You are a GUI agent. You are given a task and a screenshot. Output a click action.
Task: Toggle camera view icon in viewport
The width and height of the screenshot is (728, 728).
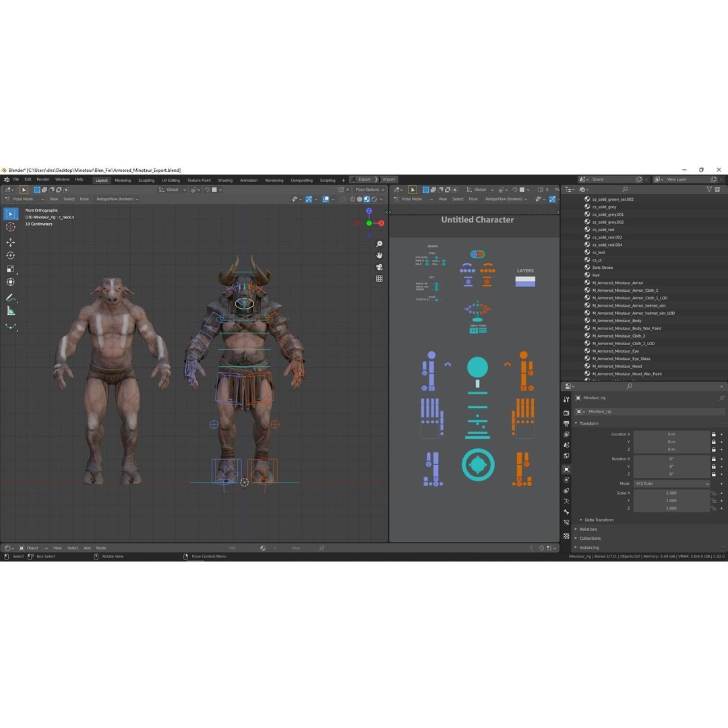[380, 267]
